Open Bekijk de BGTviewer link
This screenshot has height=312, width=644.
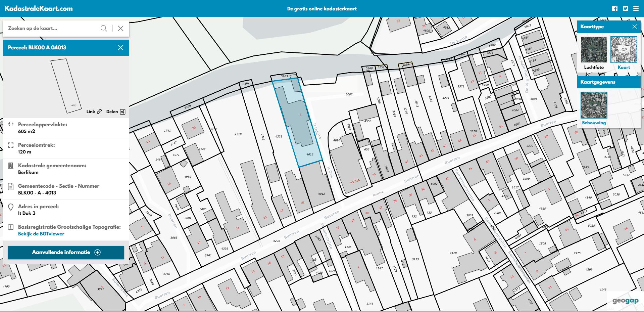point(41,234)
